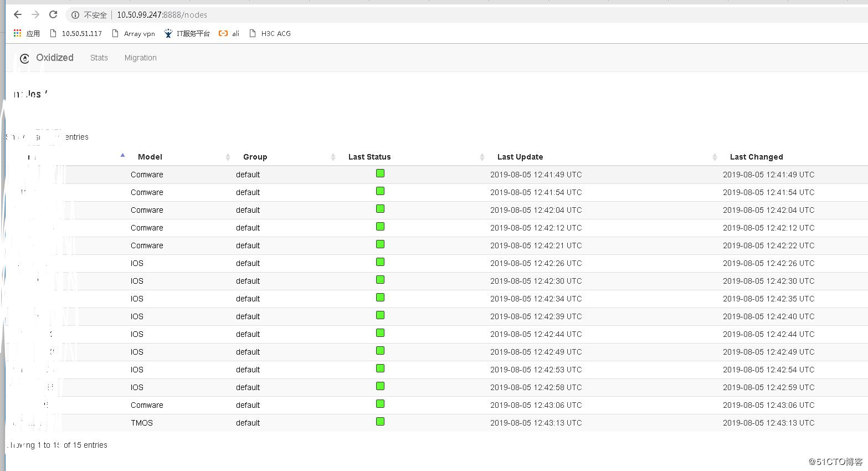Screen dimensions: 868x471
Task: Select Last Changed 2019-08-05 12:43:13 UTC cell
Action: click(x=769, y=423)
